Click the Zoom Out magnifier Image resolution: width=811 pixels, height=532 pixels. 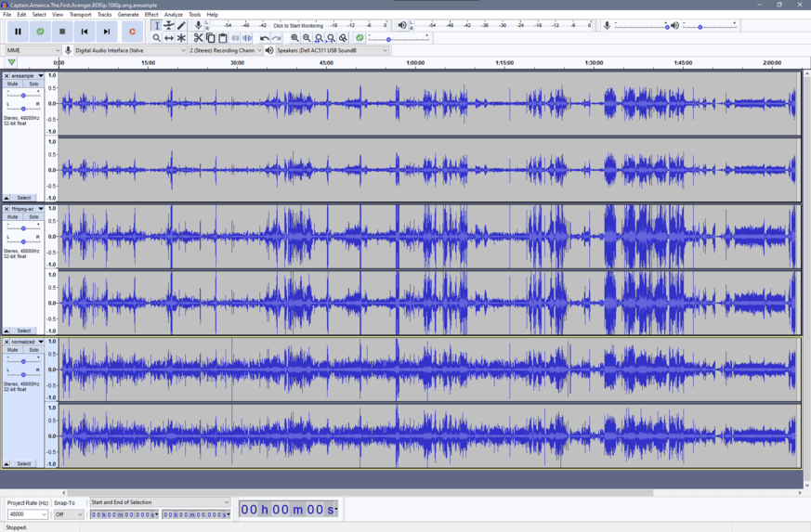coord(307,38)
